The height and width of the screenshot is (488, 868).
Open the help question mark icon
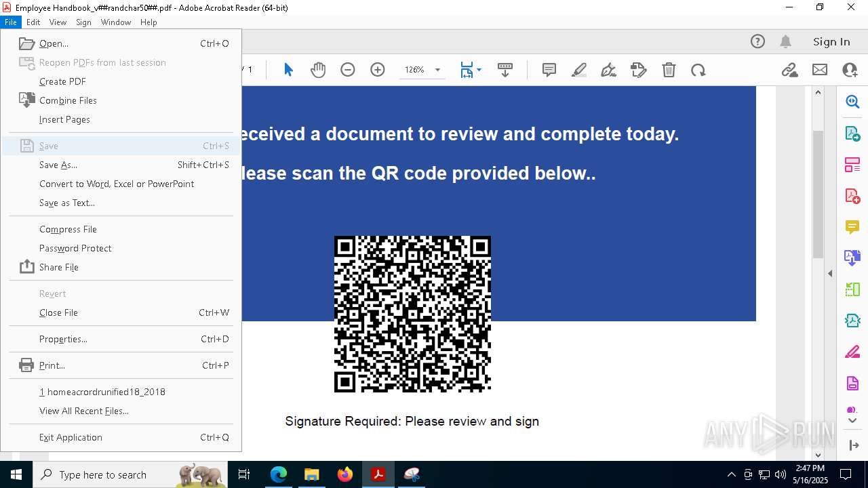point(757,41)
